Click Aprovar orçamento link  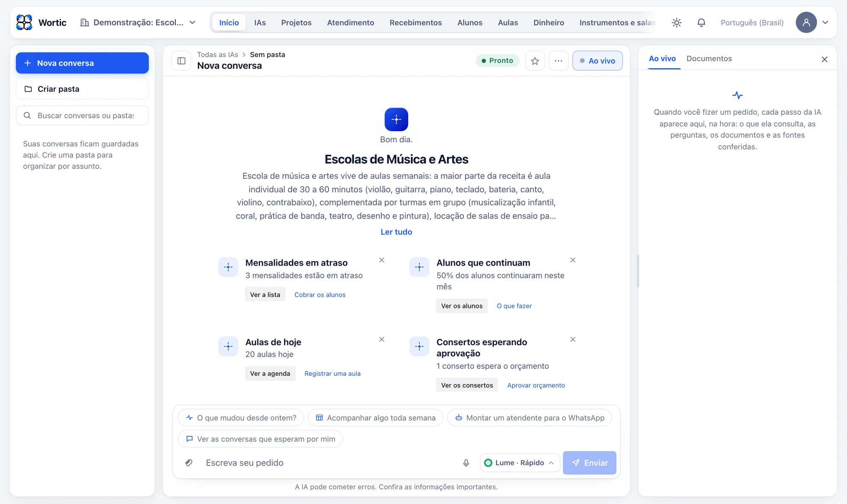pyautogui.click(x=536, y=385)
